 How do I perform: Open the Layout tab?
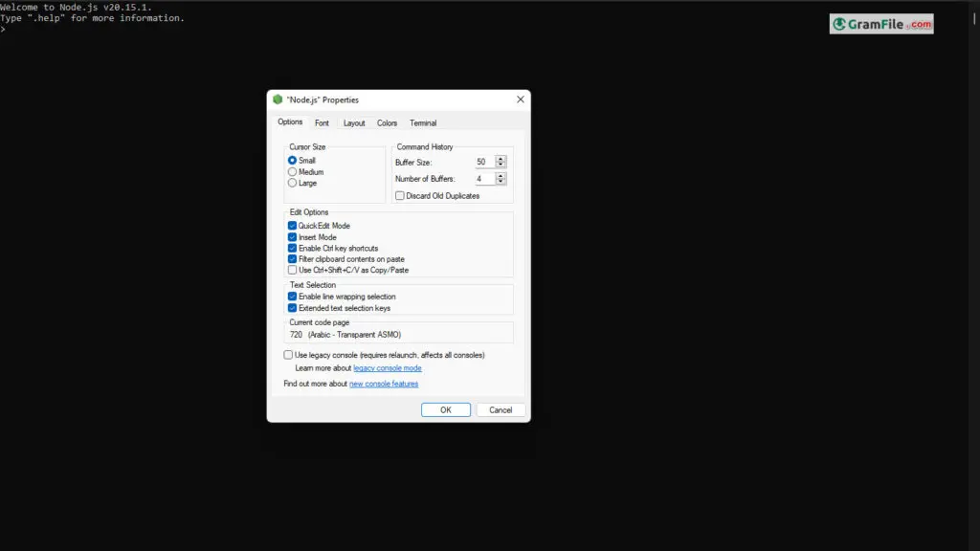[x=354, y=123]
